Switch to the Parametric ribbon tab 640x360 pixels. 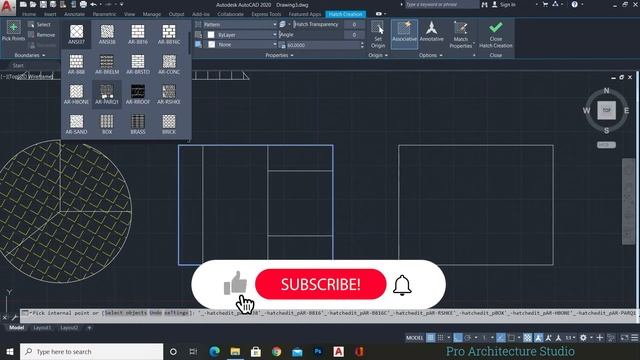(104, 14)
